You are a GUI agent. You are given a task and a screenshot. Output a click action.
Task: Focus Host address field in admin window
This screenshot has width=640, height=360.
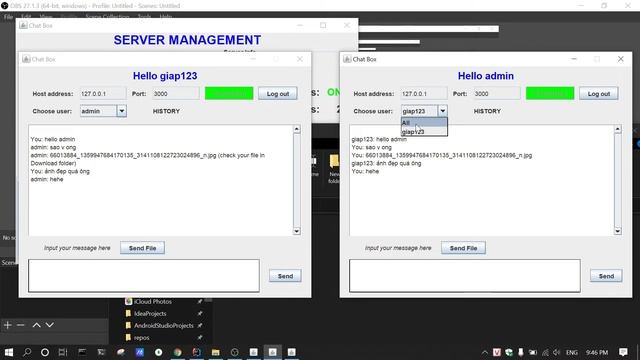click(x=424, y=93)
